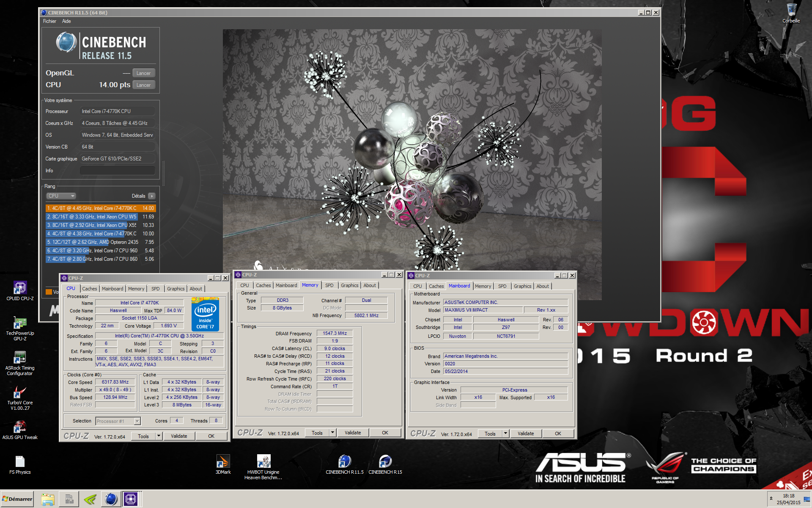The image size is (812, 508).
Task: Click OK in right CPU-Z window
Action: (x=558, y=433)
